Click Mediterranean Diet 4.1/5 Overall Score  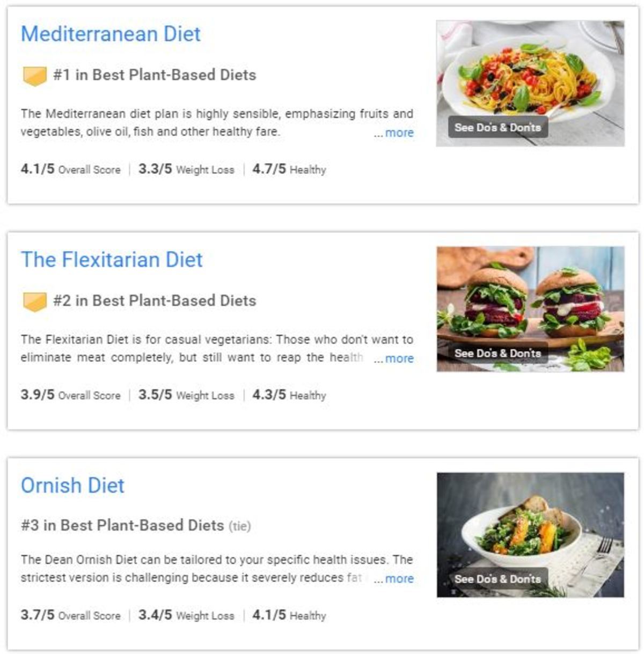[70, 170]
